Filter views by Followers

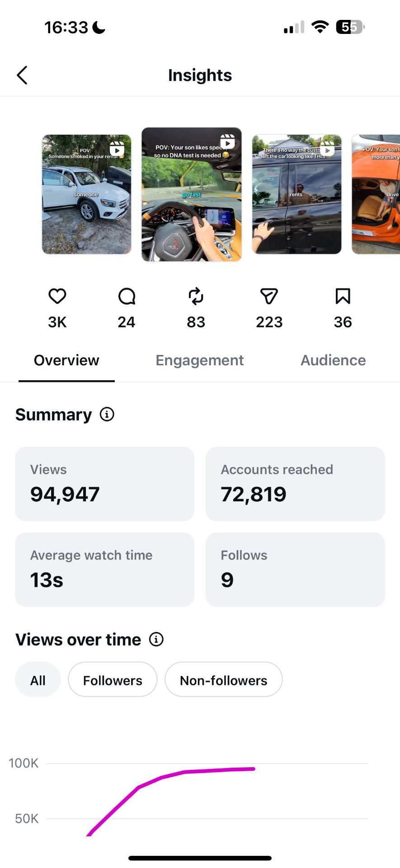click(113, 679)
